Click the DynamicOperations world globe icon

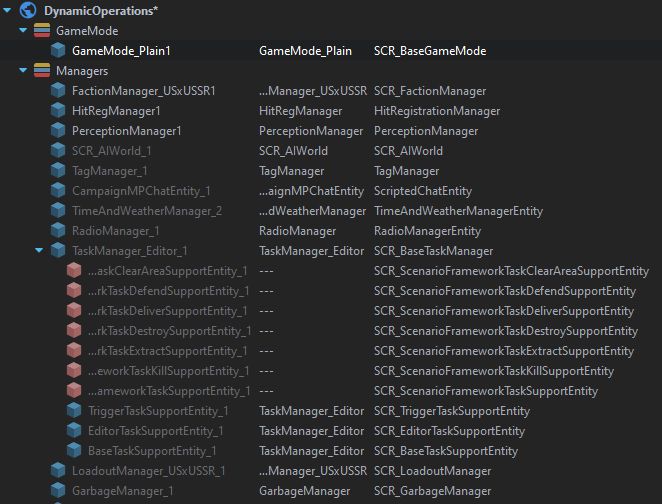28,10
